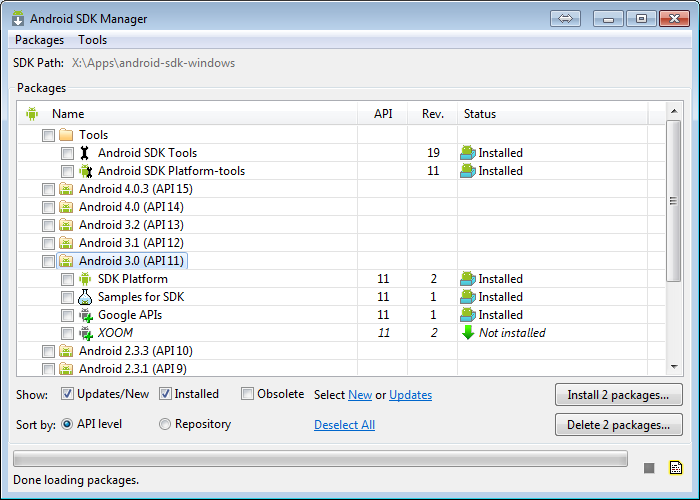Open the Packages menu

tap(39, 40)
